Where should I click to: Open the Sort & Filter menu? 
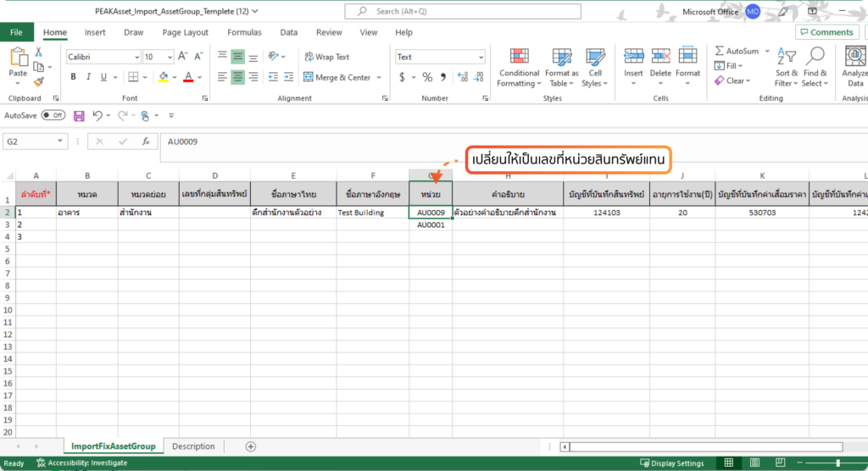pyautogui.click(x=786, y=68)
